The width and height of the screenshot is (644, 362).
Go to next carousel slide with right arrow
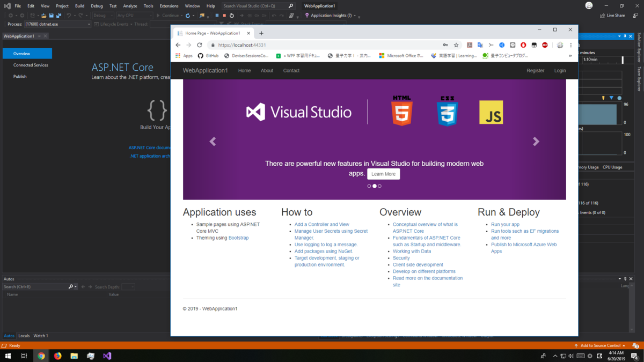[x=536, y=142]
